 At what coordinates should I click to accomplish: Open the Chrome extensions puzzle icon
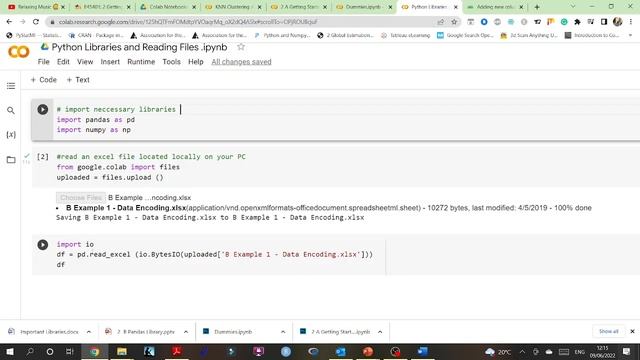577,22
